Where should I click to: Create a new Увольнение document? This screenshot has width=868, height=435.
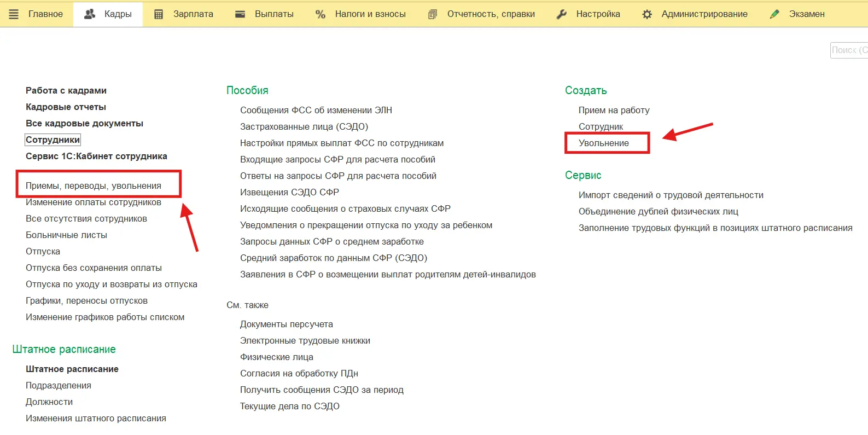[x=603, y=143]
